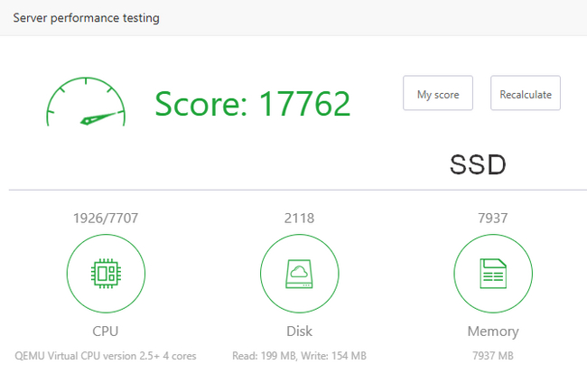Screen dimensions: 587x392
Task: Click the CPU chip icon
Action: click(x=106, y=272)
